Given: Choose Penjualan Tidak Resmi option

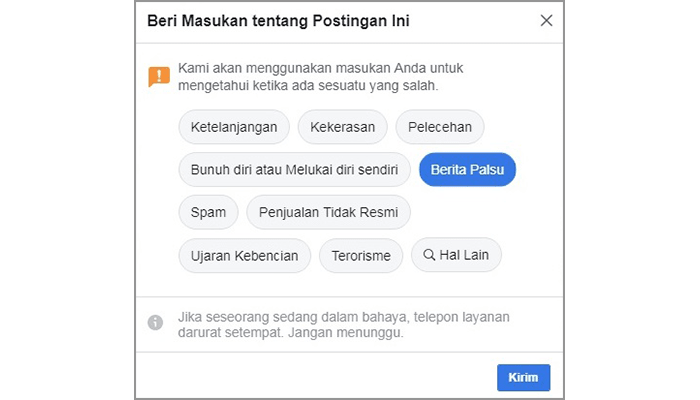Looking at the screenshot, I should (x=328, y=212).
